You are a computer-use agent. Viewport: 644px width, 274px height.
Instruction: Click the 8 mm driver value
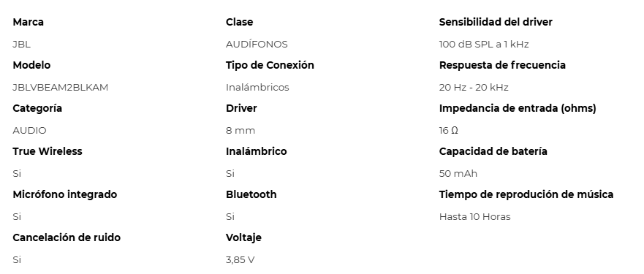[x=240, y=131]
